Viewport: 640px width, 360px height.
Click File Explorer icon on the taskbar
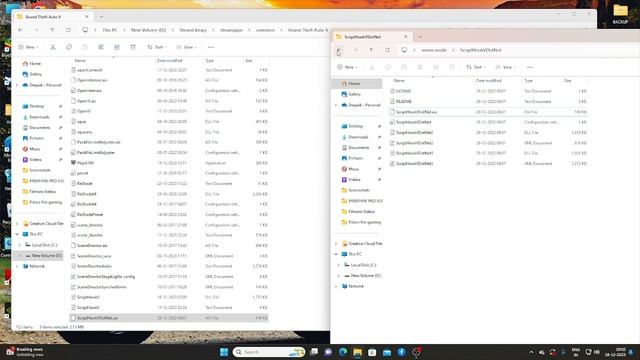pyautogui.click(x=358, y=352)
